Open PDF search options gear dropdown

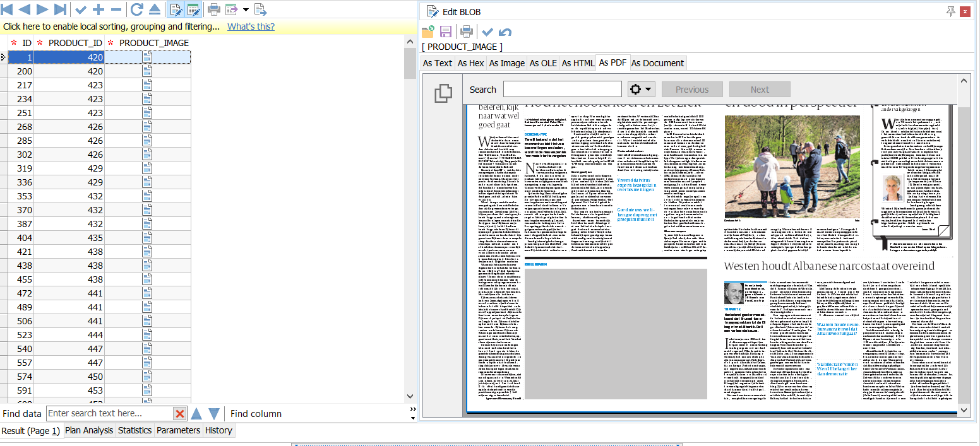(640, 89)
